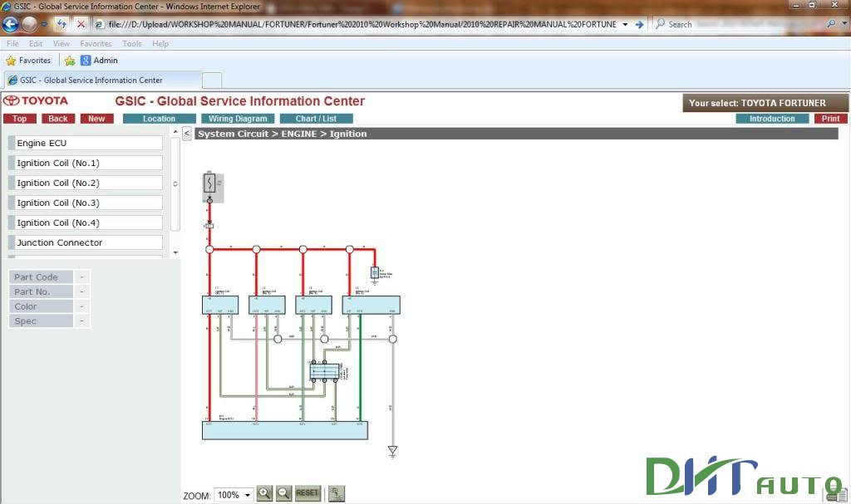Open the Location section
This screenshot has width=851, height=504.
159,119
